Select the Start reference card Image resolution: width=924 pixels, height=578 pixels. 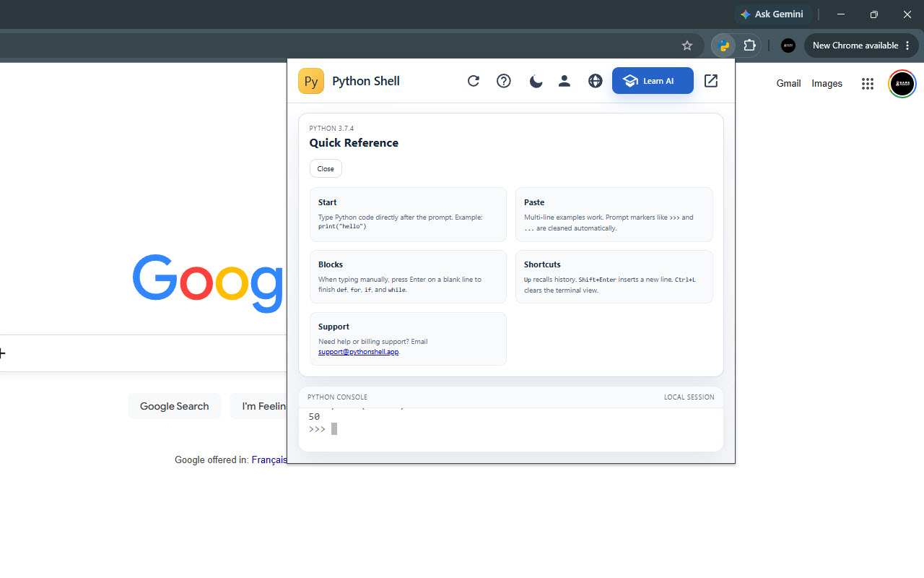(x=408, y=215)
